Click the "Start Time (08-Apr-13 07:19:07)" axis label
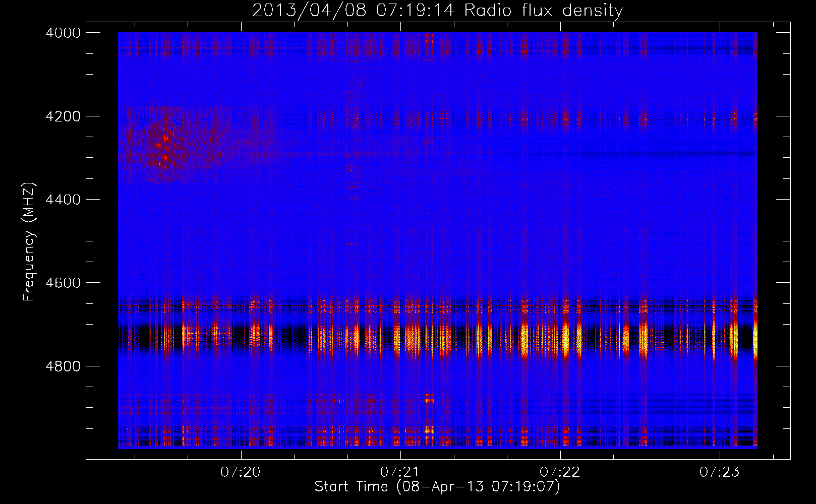The height and width of the screenshot is (504, 816). (437, 487)
